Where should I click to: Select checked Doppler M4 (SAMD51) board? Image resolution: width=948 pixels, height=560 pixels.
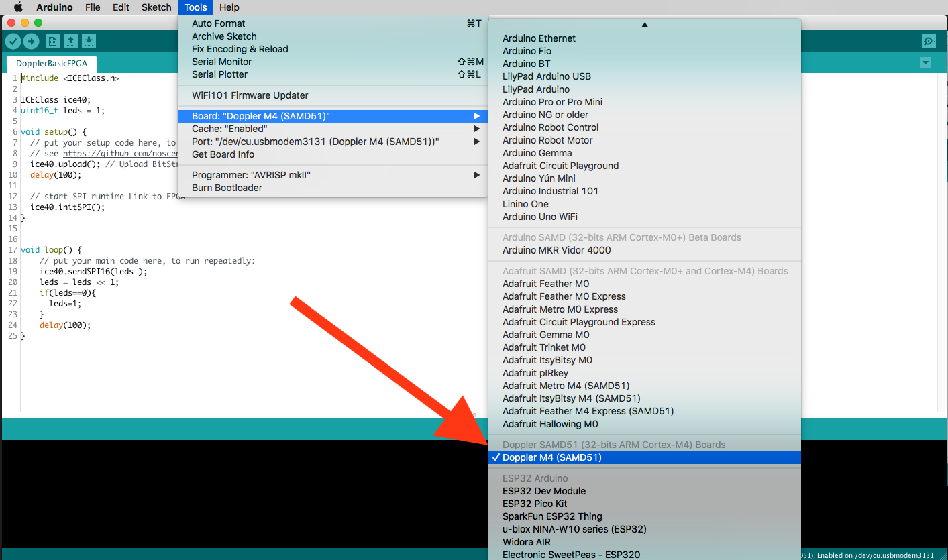[645, 458]
